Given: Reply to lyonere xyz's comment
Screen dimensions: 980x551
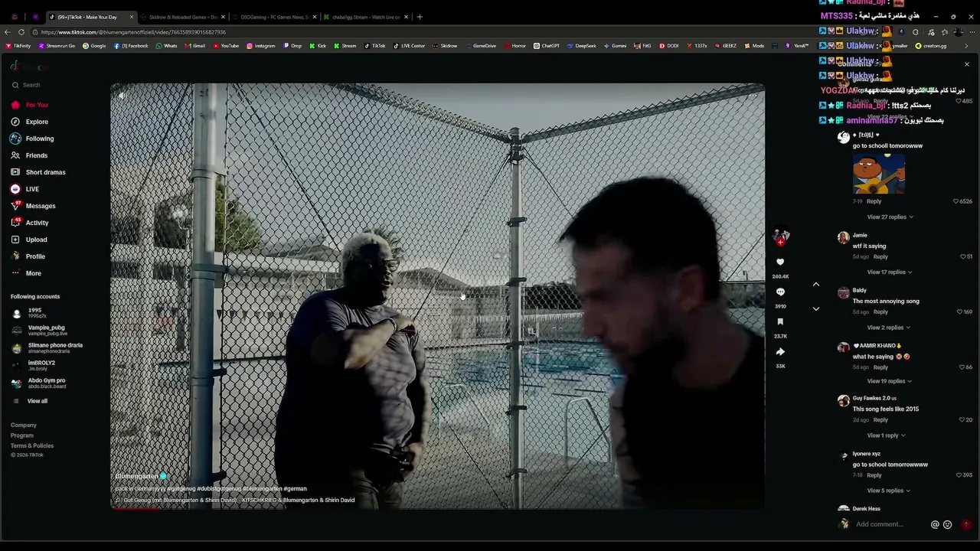Looking at the screenshot, I should tap(874, 475).
